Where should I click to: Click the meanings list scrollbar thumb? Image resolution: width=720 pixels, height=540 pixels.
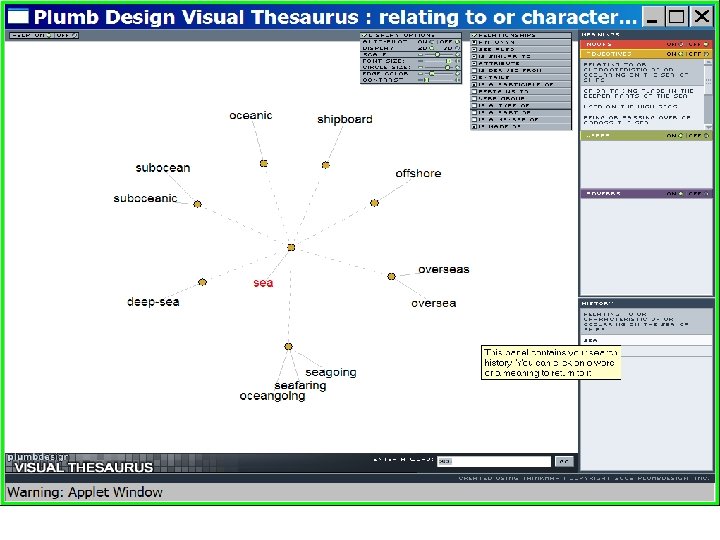(709, 80)
